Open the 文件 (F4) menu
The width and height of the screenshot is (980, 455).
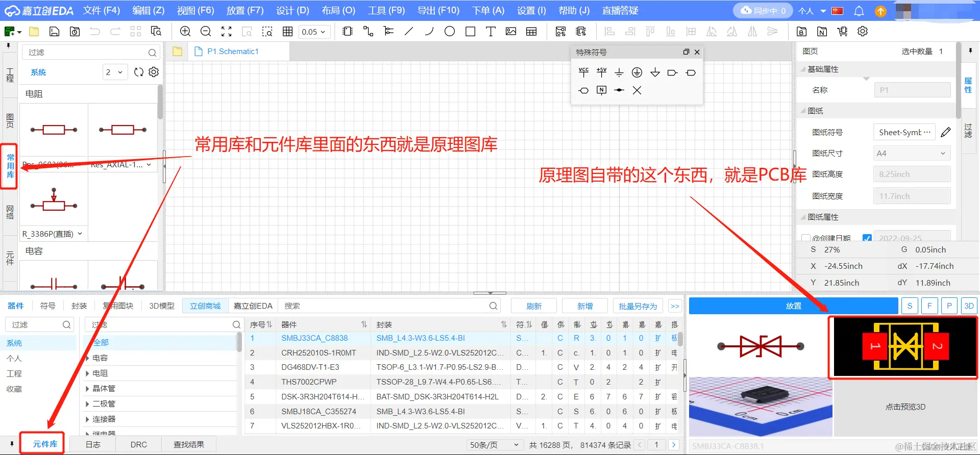pos(102,10)
